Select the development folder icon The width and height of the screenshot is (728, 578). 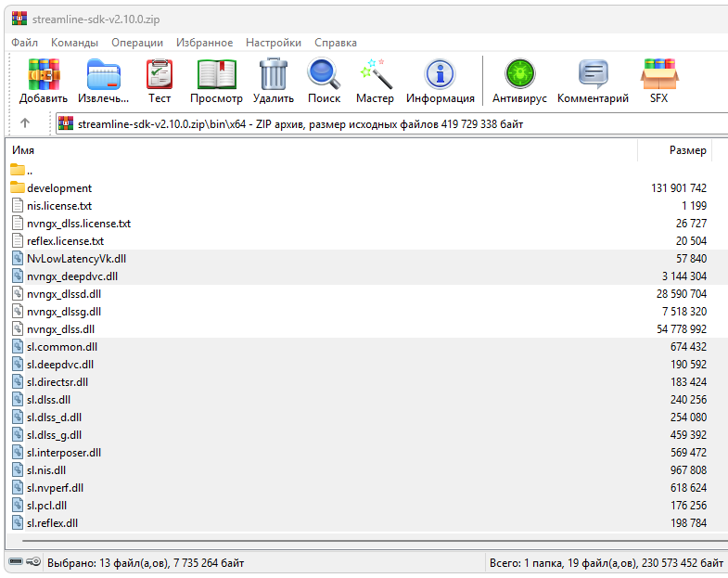coord(18,187)
